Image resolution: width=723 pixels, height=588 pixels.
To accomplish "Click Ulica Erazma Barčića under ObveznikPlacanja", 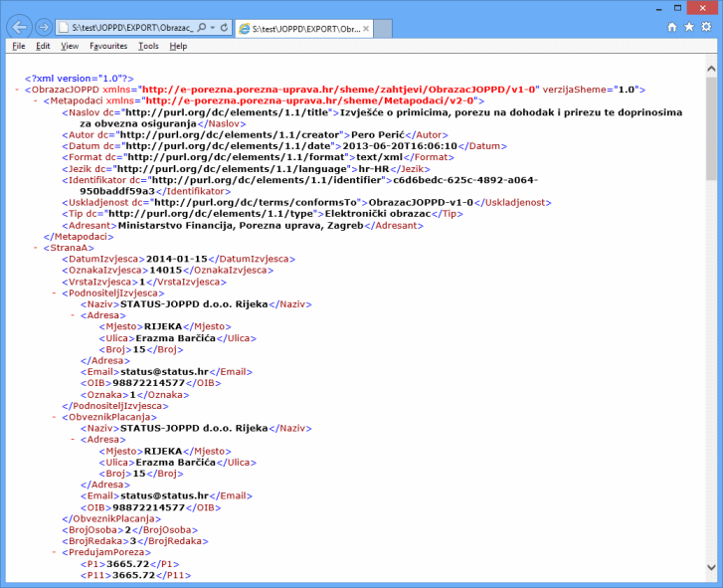I will pyautogui.click(x=176, y=462).
